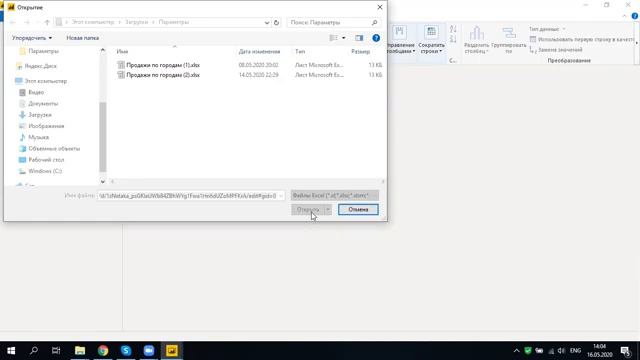The image size is (640, 360).
Task: Switch ENG input language
Action: [576, 351]
